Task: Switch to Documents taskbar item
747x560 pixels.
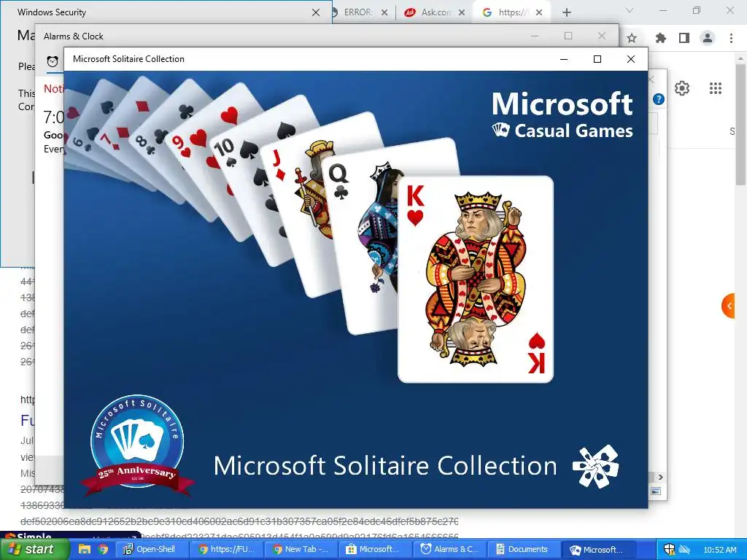Action: [x=524, y=549]
